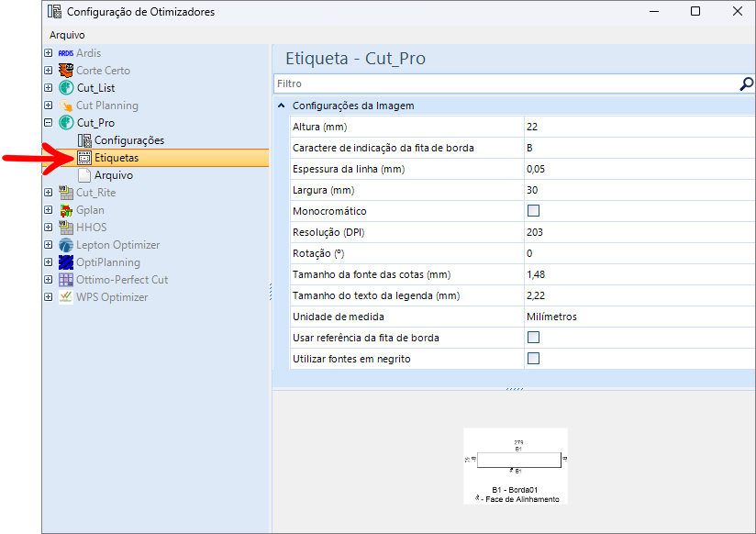Edit the Resolução (DPI) value 203

point(639,232)
